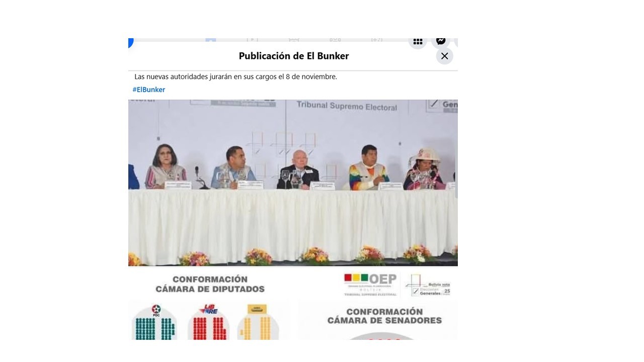The height and width of the screenshot is (362, 644).
Task: Open the Messenger chat icon
Action: coord(441,41)
